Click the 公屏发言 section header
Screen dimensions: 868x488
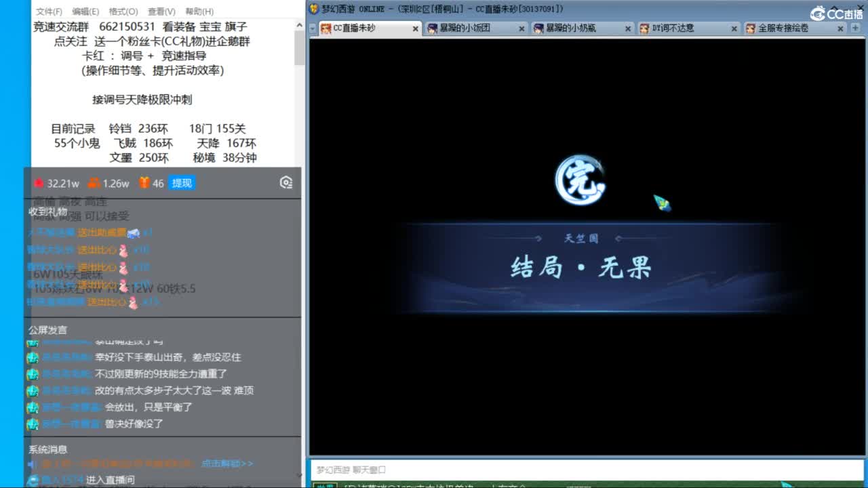pyautogui.click(x=48, y=330)
